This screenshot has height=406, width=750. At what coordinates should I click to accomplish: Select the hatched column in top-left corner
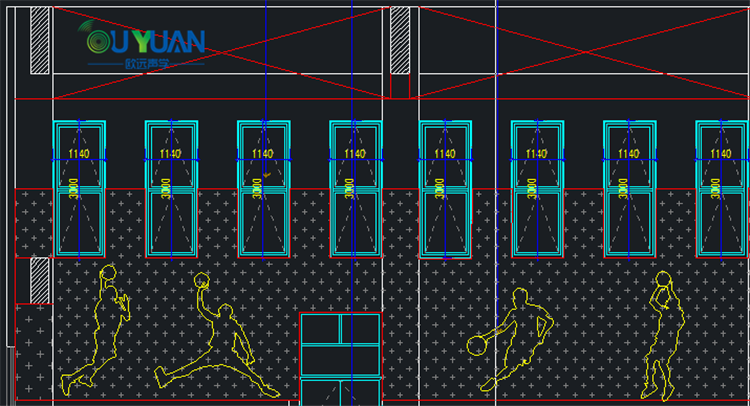[39, 40]
